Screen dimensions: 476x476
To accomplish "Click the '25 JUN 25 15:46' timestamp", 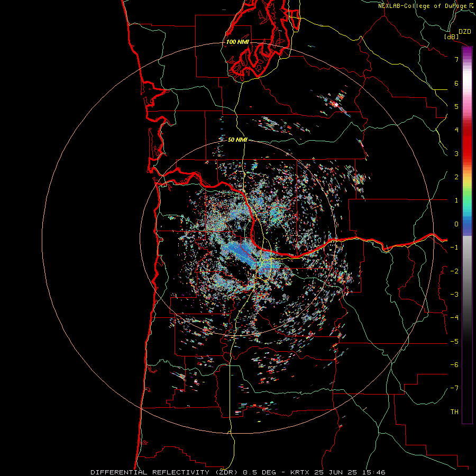I will 351,472.
